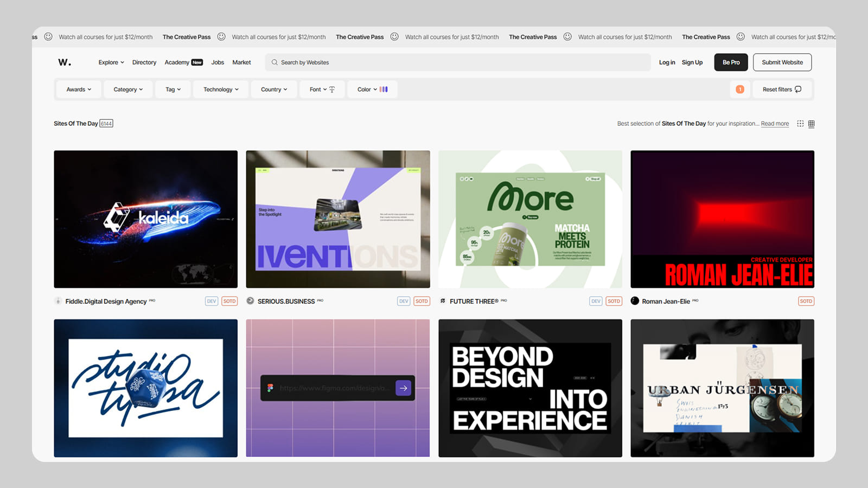Select the dotted grid layout icon
Viewport: 868px width, 488px height.
click(x=800, y=123)
